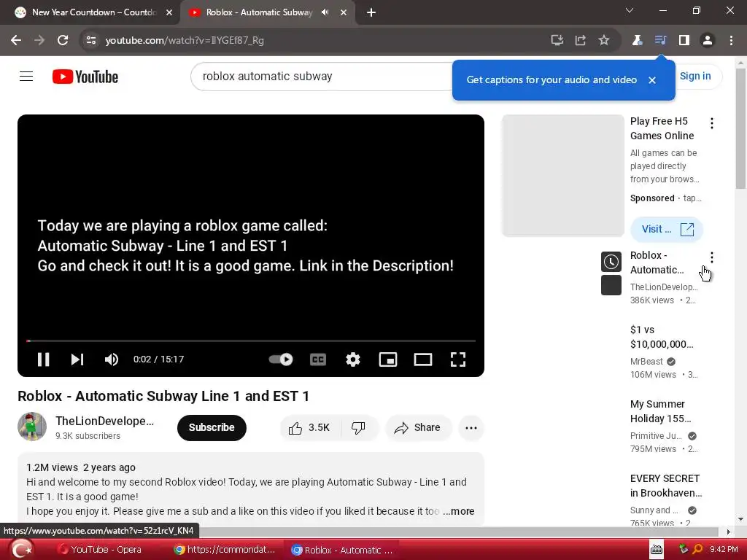Skip to next video button
Viewport: 747px width, 560px height.
[77, 359]
